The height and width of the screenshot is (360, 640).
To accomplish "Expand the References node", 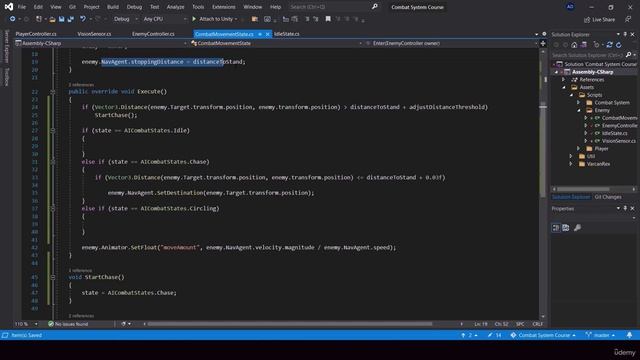I will point(564,80).
